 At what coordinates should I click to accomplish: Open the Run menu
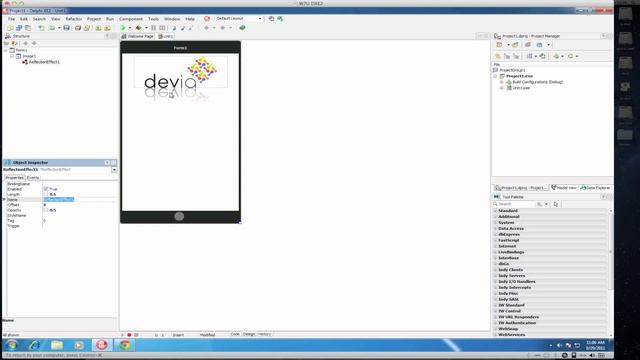point(110,19)
